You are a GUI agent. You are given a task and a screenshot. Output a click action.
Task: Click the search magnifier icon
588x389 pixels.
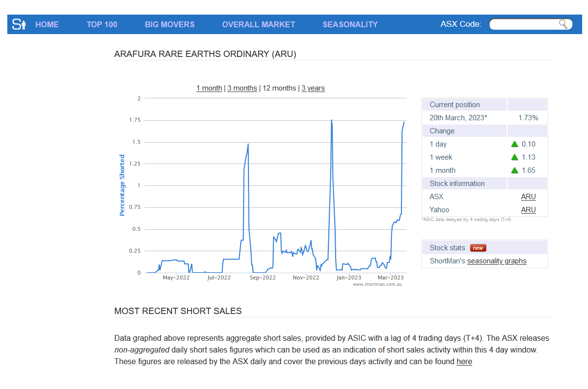563,24
